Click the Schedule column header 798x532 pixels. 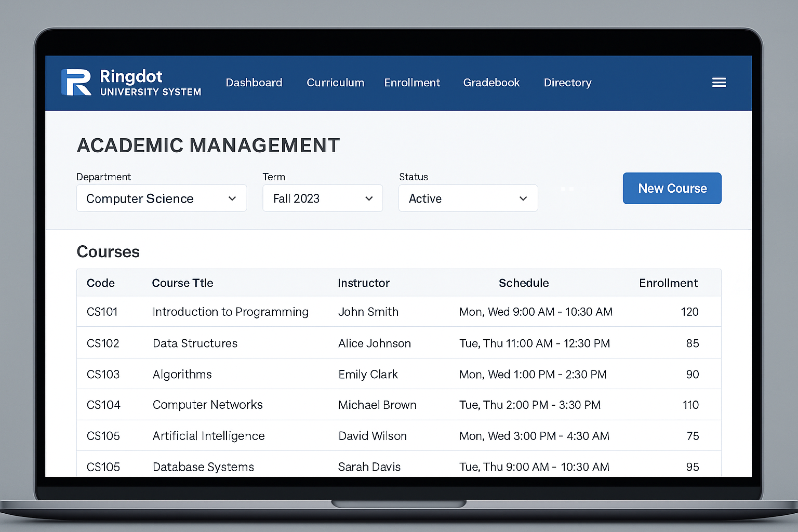point(524,283)
